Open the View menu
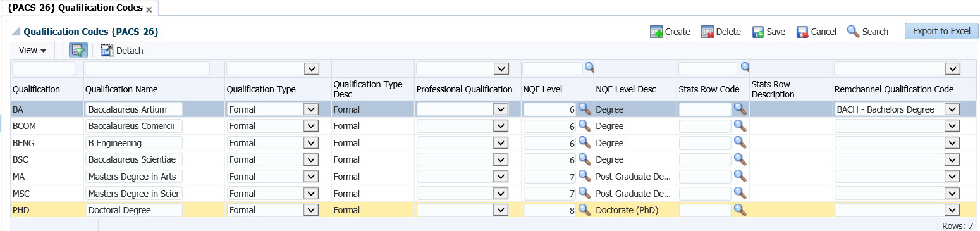Viewport: 980px width, 231px height. tap(33, 50)
